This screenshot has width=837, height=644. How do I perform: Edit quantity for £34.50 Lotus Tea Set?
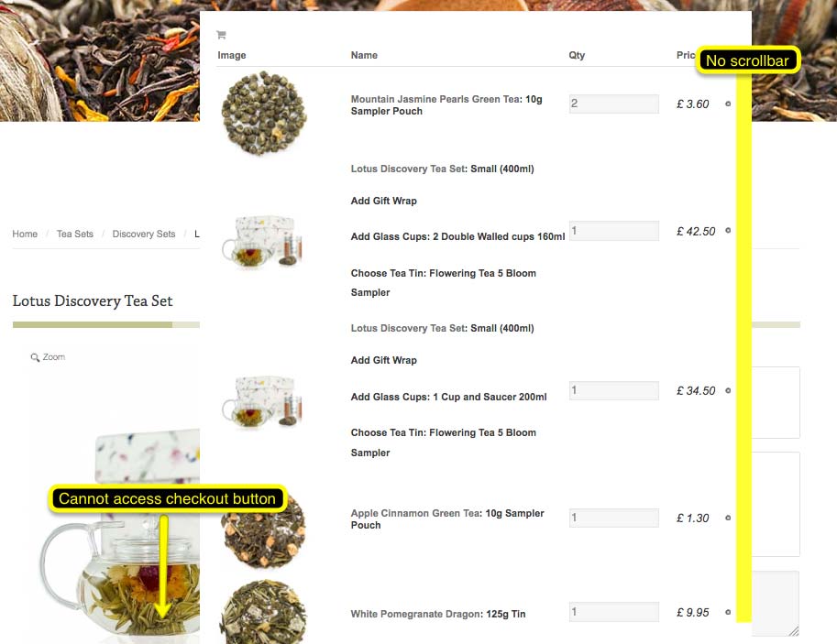click(614, 390)
